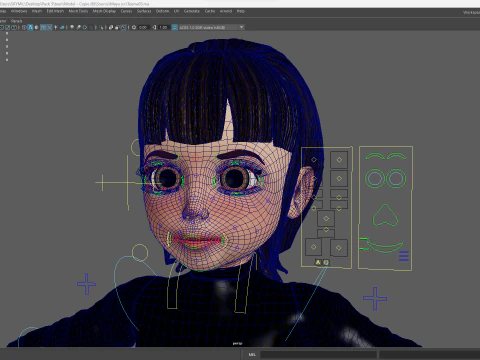Image resolution: width=480 pixels, height=360 pixels.
Task: Click the MEL script type label
Action: 252,354
